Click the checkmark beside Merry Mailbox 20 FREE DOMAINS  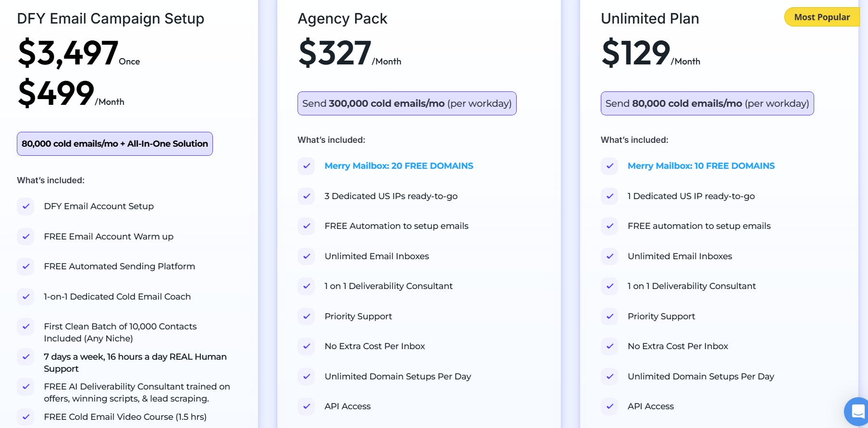(306, 166)
